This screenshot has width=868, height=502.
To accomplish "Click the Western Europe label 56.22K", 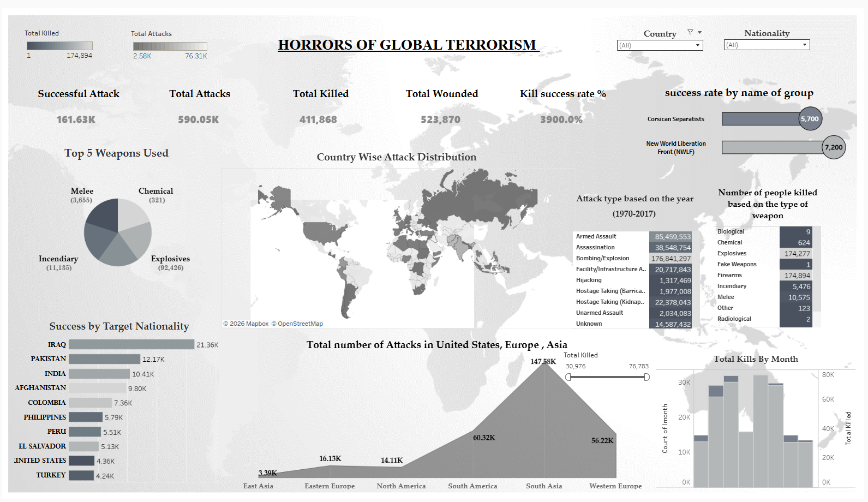I will pyautogui.click(x=602, y=440).
